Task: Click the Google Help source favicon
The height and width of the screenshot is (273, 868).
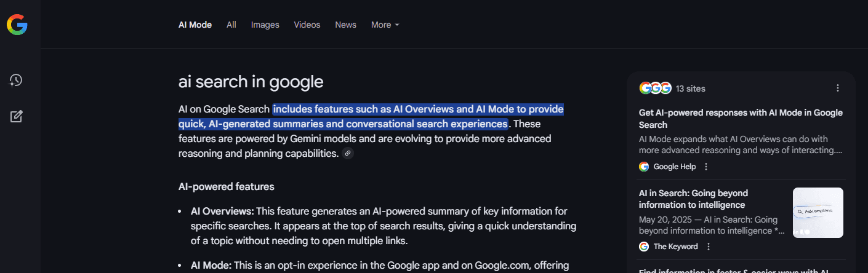Action: (x=644, y=167)
